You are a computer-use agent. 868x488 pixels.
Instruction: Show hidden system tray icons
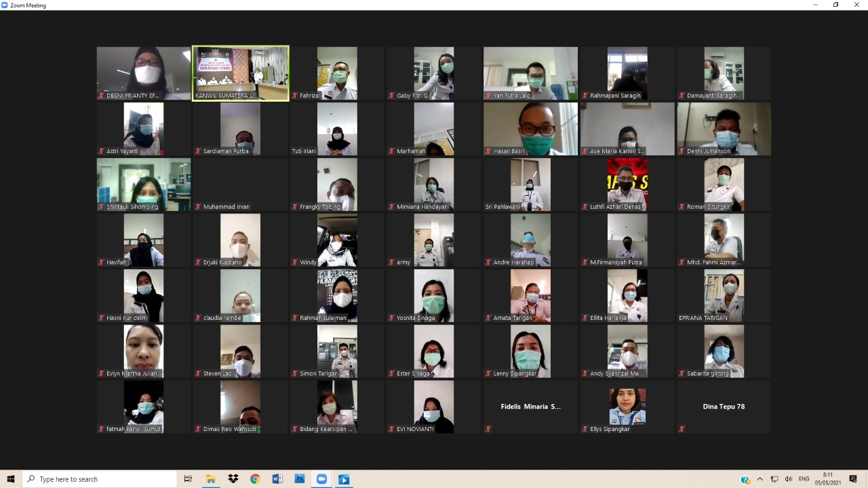759,479
